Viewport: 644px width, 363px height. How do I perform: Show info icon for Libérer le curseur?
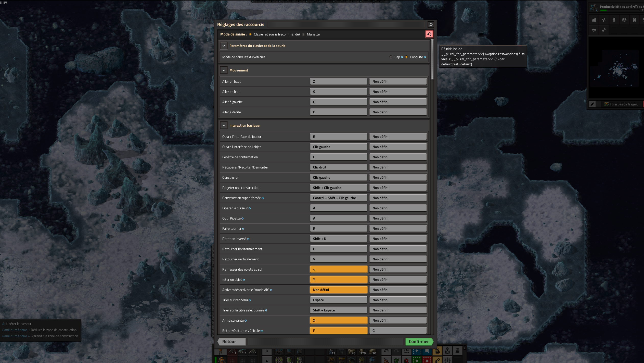click(x=250, y=208)
